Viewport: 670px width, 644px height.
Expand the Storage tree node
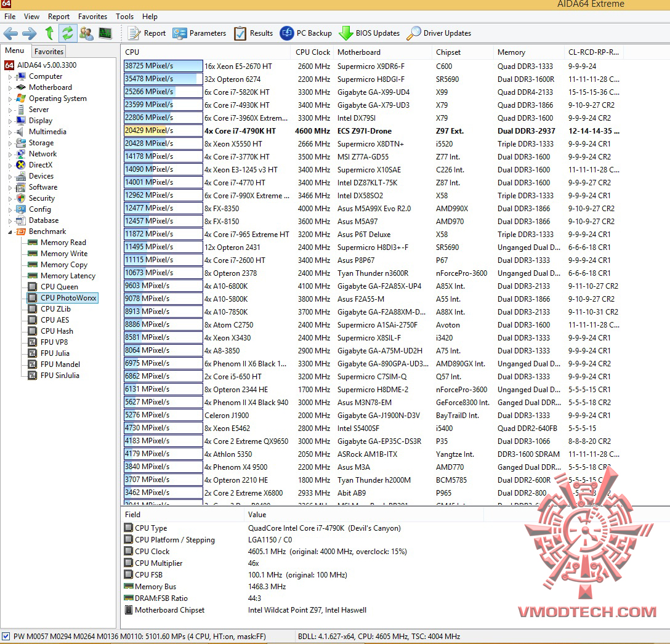point(10,143)
